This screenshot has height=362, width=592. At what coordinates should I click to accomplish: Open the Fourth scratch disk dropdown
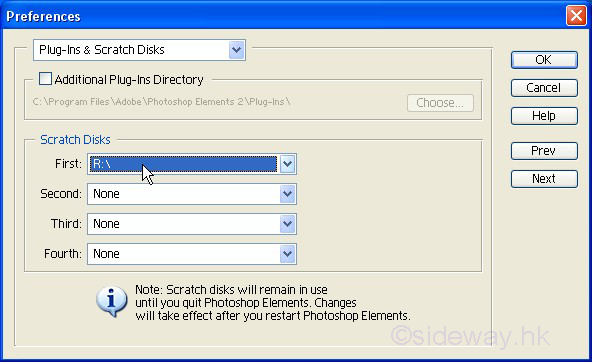point(192,254)
